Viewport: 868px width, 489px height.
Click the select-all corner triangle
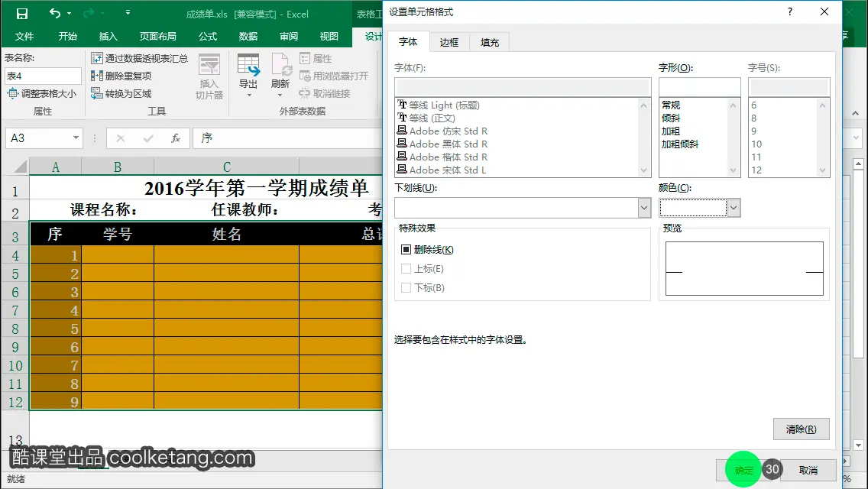pyautogui.click(x=20, y=166)
